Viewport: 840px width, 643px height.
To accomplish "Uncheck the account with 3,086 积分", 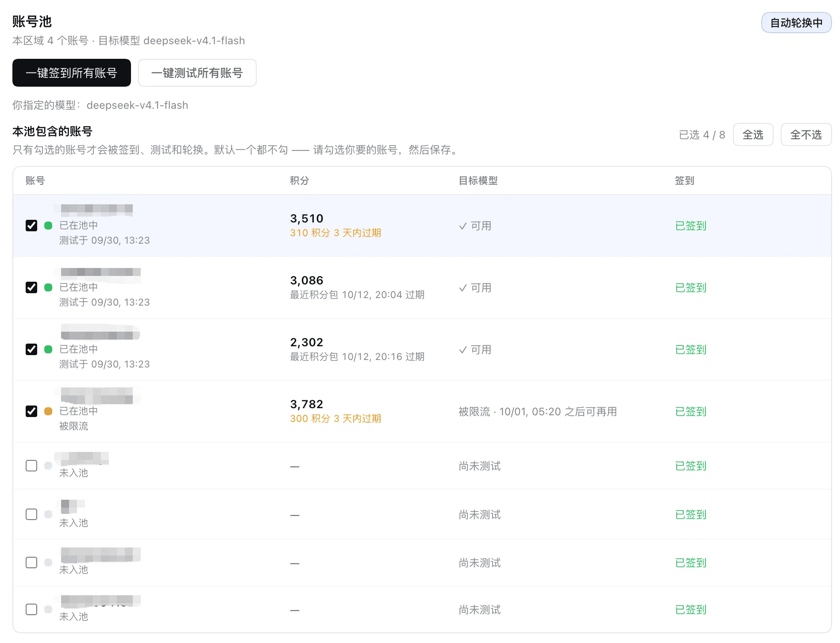I will [x=31, y=287].
